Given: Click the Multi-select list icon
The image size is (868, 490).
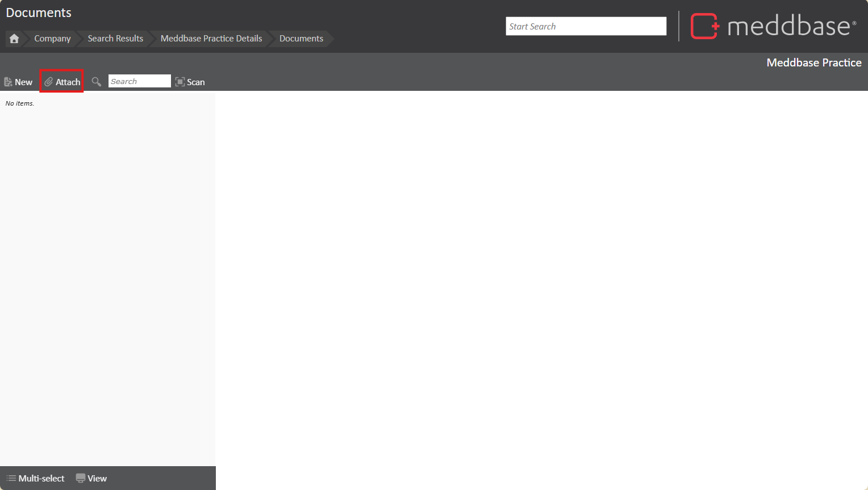Looking at the screenshot, I should pyautogui.click(x=11, y=479).
